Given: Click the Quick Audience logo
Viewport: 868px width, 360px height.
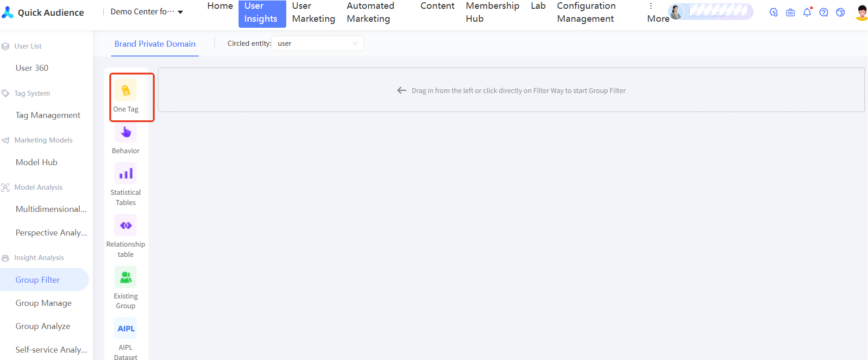Looking at the screenshot, I should (43, 12).
